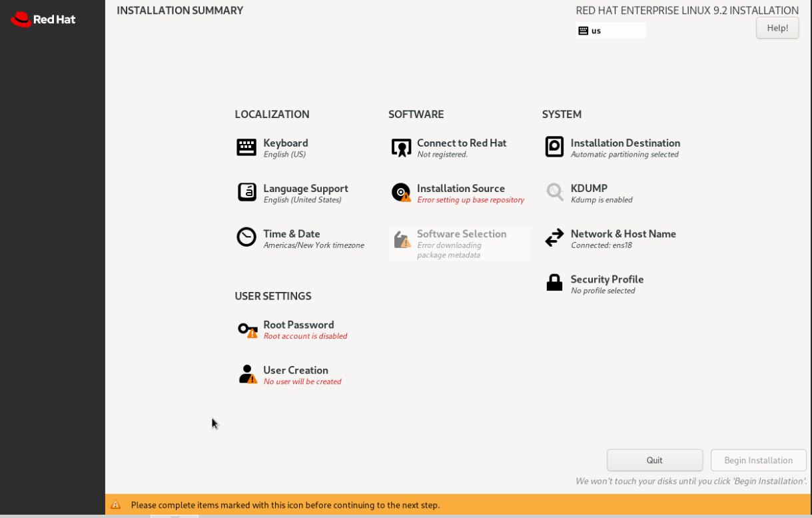Open the Keyboard settings label
Screen dimensions: 812x518
pos(286,143)
